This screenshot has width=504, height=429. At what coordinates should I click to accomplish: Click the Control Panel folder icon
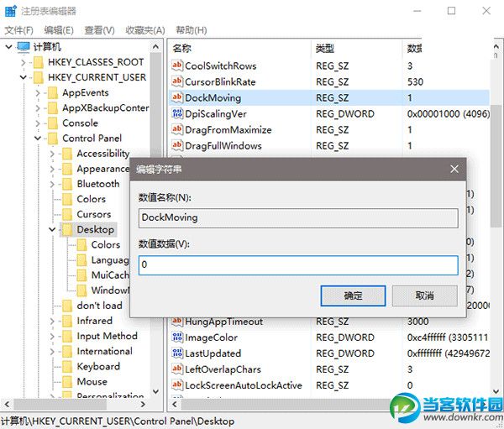52,139
